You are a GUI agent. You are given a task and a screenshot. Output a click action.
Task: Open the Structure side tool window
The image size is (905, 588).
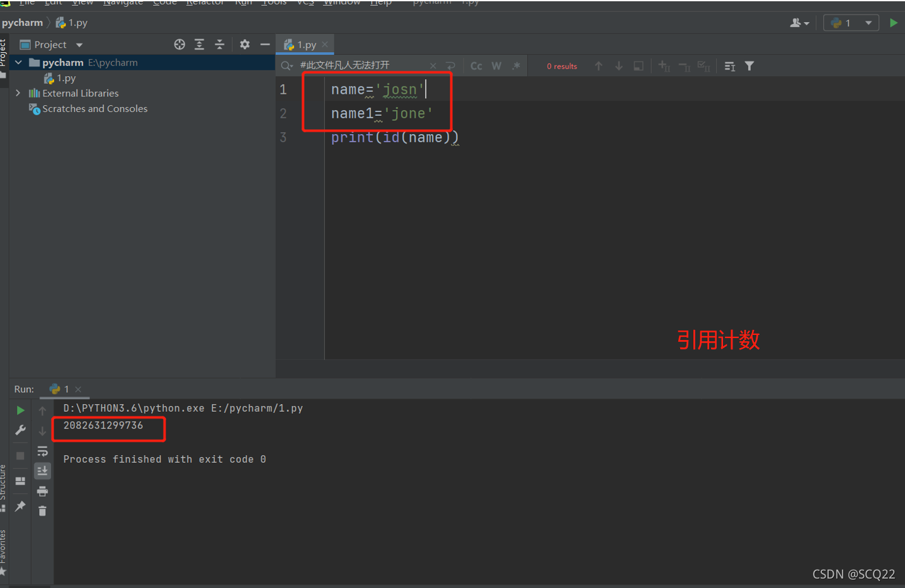tap(3, 488)
